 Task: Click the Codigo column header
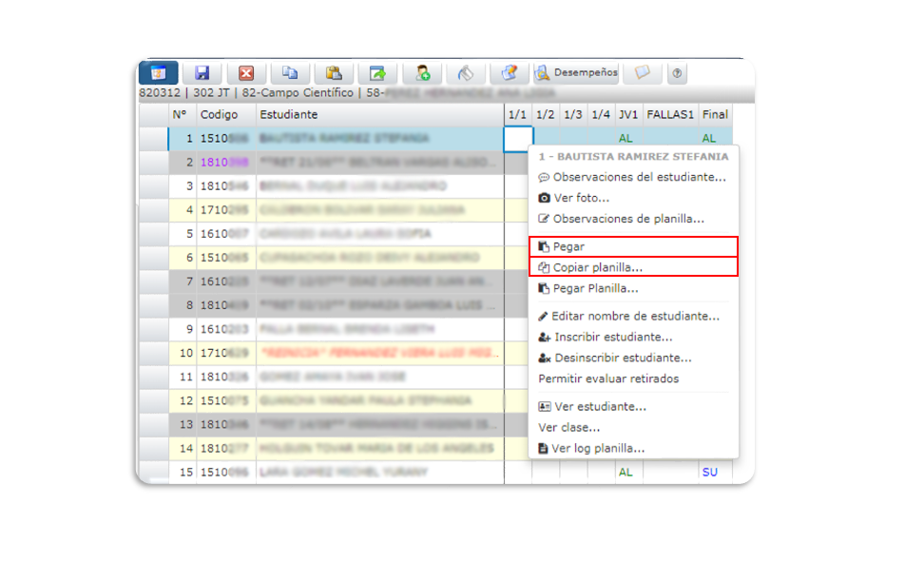pos(225,114)
